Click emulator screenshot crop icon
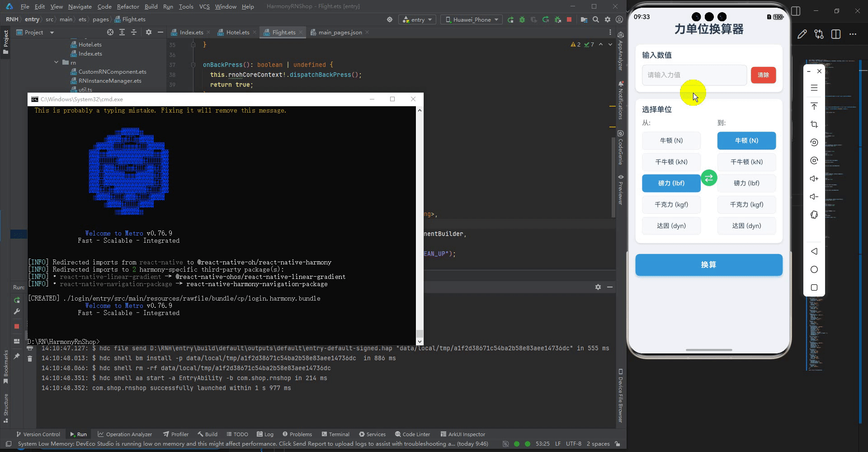 coord(814,124)
